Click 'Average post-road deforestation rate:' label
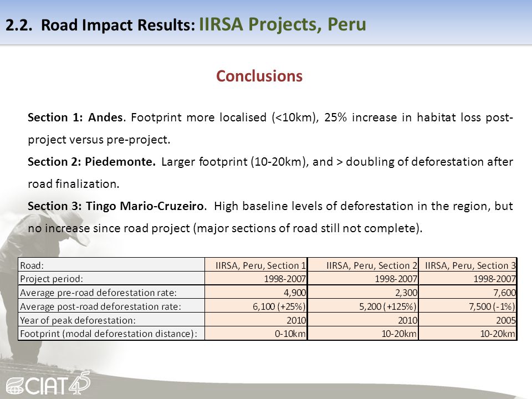 [x=111, y=306]
